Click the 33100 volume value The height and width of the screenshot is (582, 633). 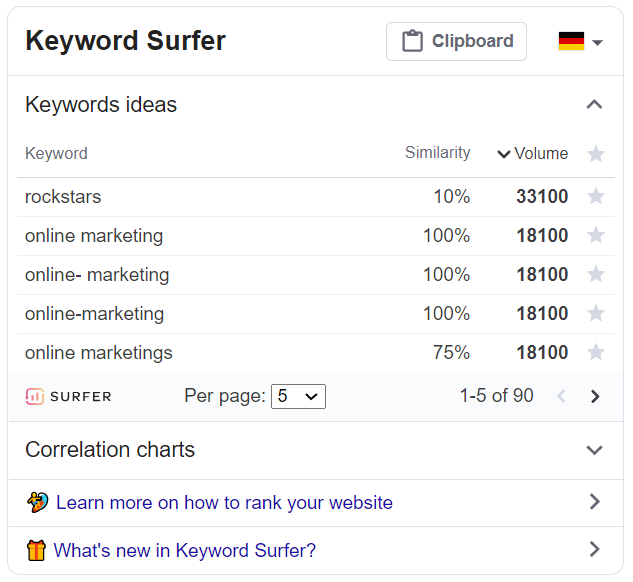542,197
